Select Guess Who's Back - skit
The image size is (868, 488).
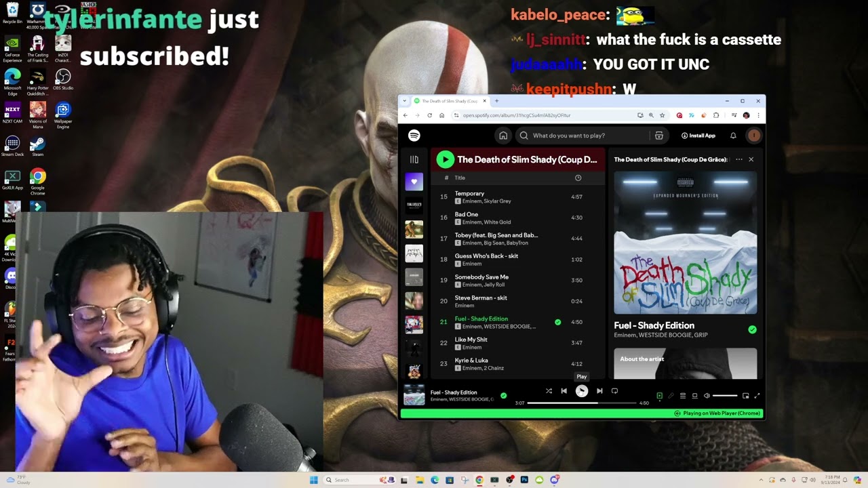tap(517, 260)
